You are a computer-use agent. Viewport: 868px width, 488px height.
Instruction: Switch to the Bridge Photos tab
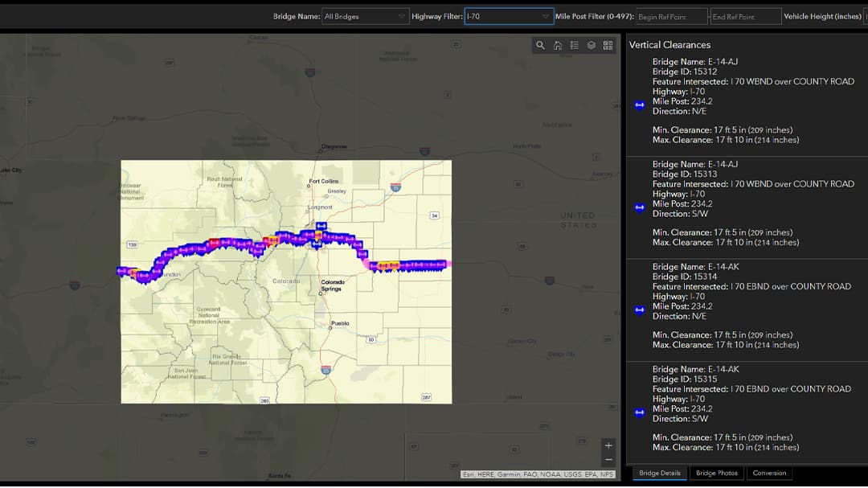pos(715,473)
